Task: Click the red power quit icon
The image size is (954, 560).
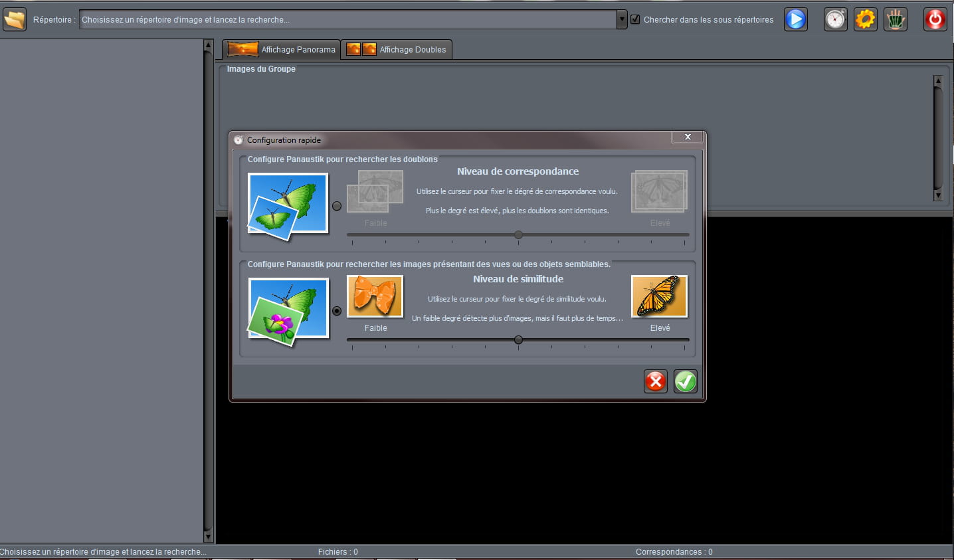Action: pyautogui.click(x=935, y=19)
